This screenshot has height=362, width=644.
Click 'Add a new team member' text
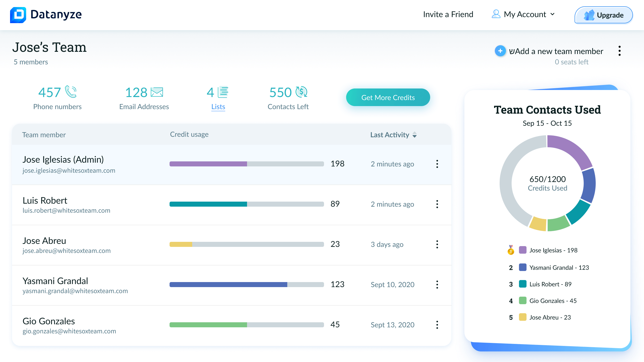pos(556,51)
